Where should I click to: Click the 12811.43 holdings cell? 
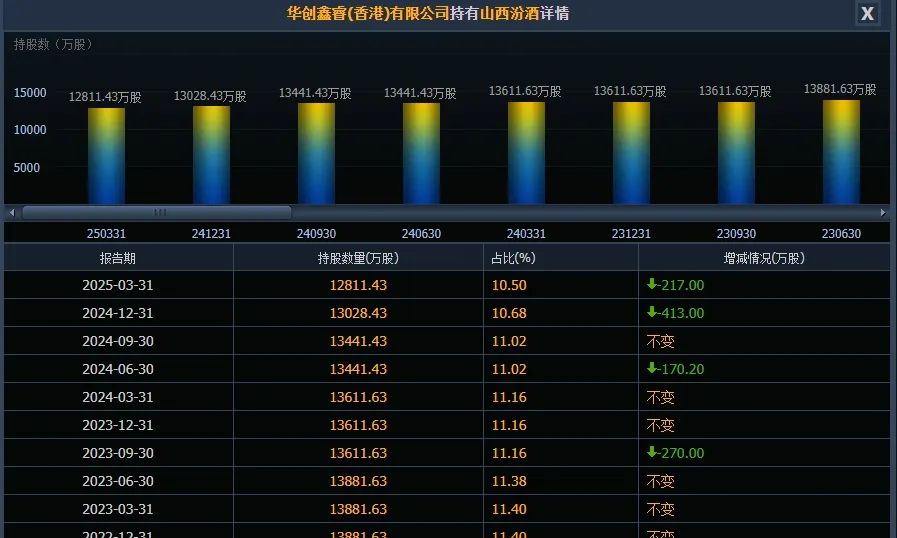pos(358,285)
